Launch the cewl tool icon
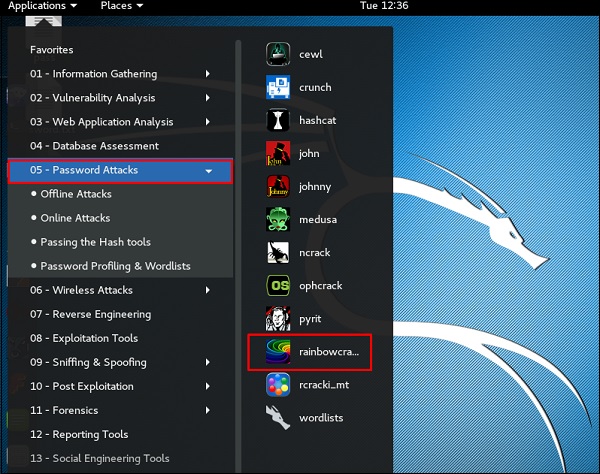 click(x=277, y=54)
